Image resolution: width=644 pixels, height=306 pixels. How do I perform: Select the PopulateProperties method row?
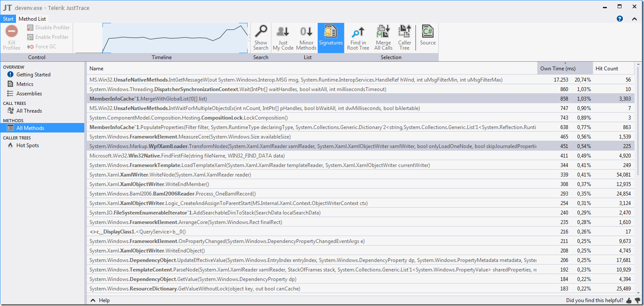(361, 127)
